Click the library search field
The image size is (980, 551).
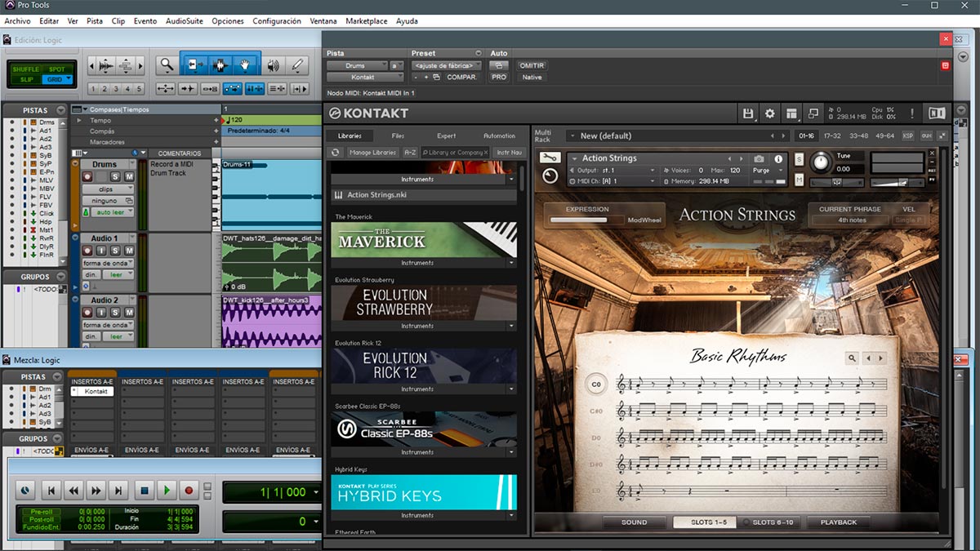456,152
